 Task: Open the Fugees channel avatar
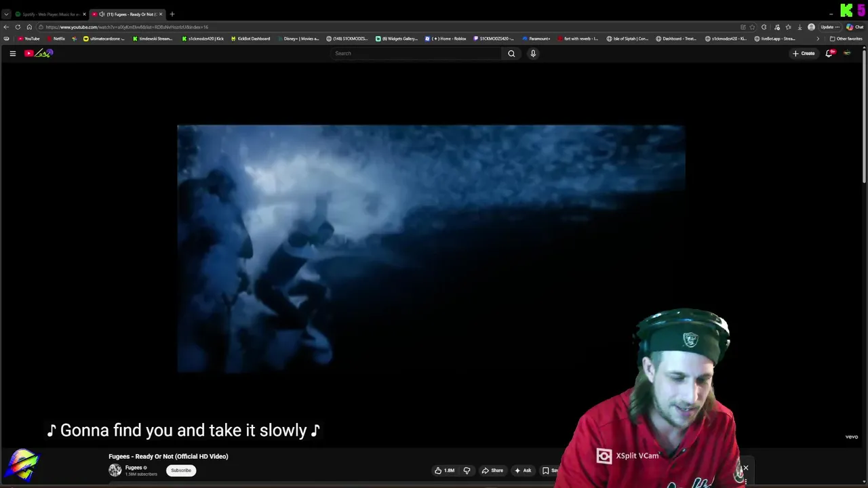coord(115,470)
